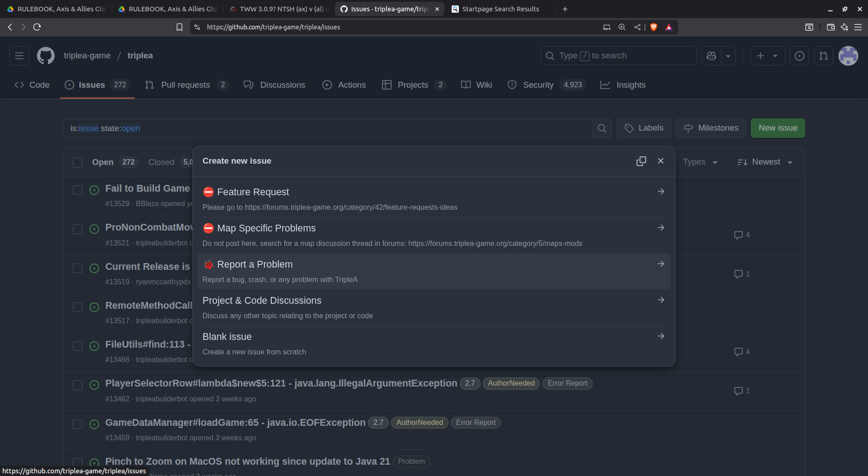The height and width of the screenshot is (476, 868).
Task: Open the create new plus menu
Action: [768, 56]
